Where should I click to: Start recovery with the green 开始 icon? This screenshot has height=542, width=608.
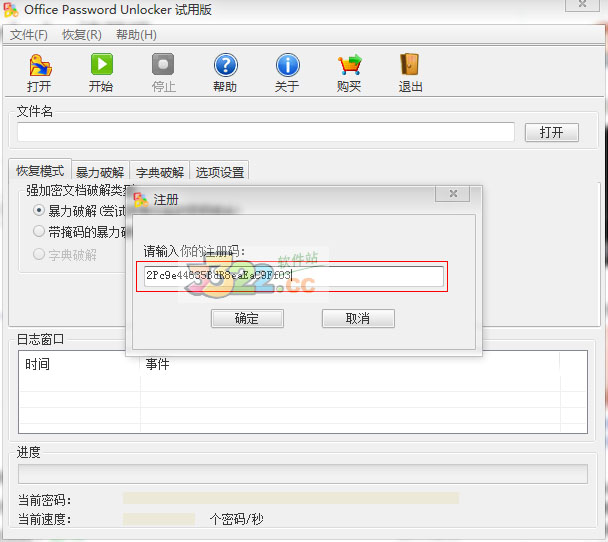click(102, 64)
